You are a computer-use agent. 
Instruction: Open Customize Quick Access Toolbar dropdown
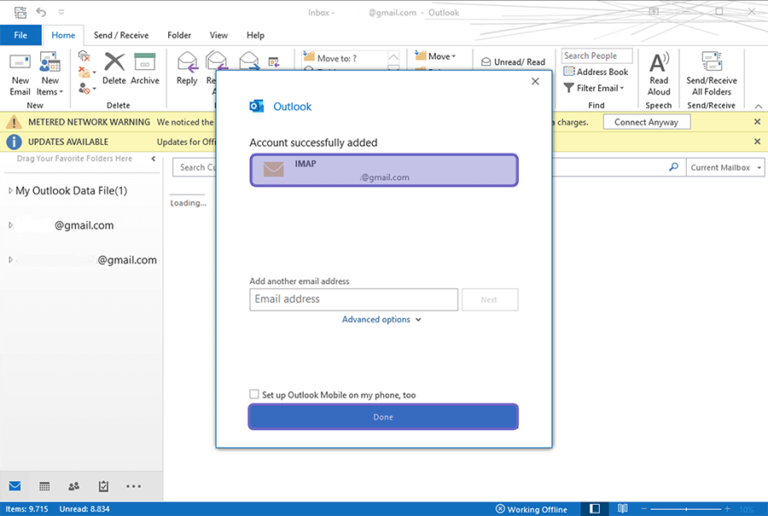61,12
